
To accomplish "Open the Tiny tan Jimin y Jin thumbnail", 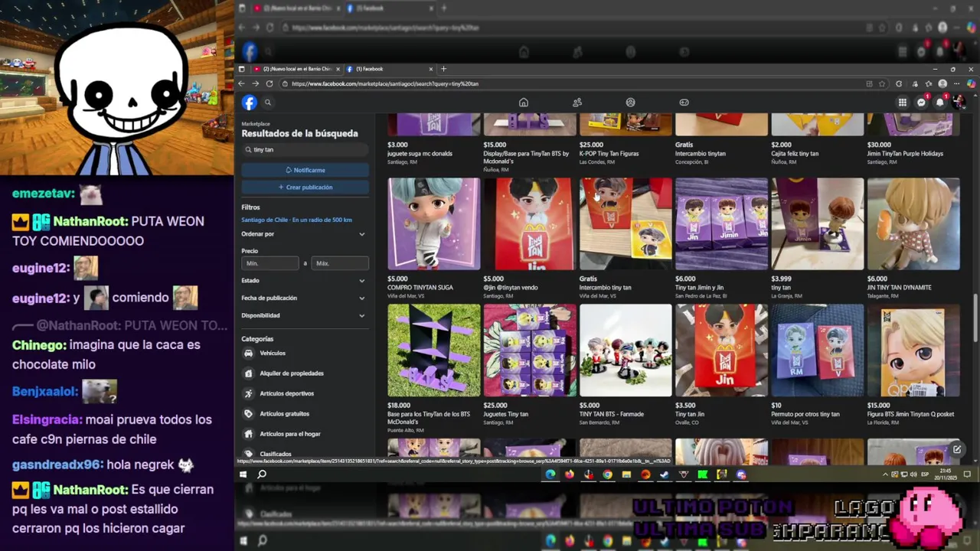I will point(721,223).
